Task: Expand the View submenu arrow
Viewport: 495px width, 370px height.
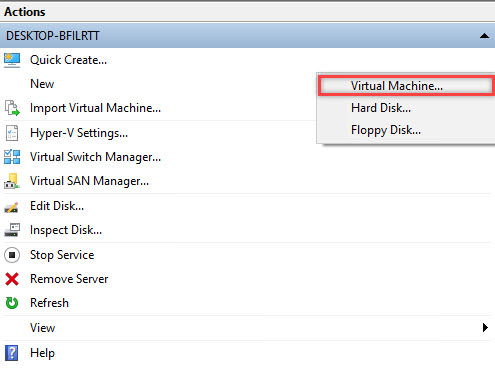Action: [485, 328]
